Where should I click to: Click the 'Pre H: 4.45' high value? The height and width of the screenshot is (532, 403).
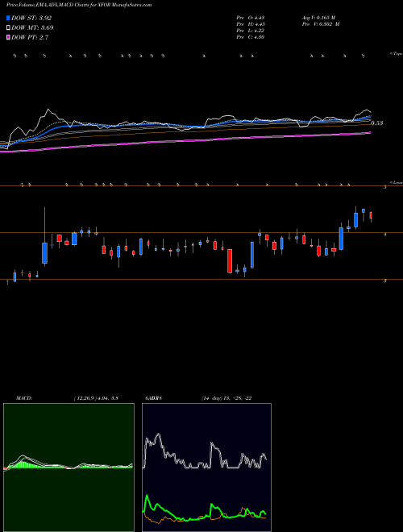(251, 24)
